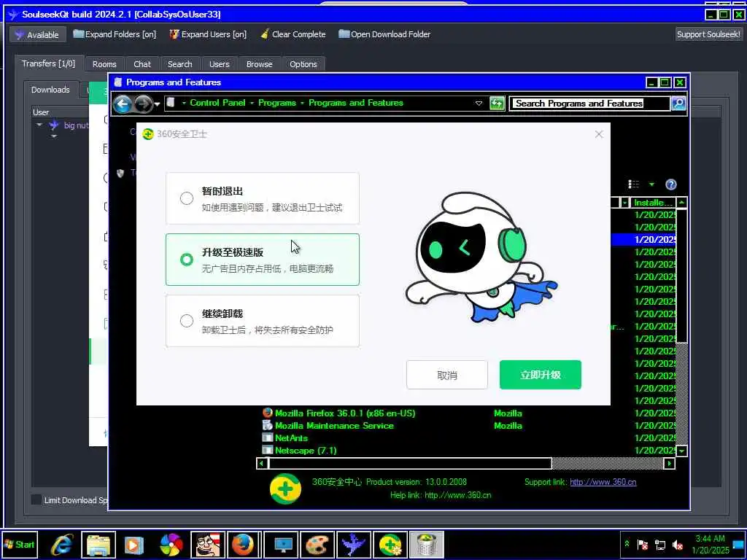
Task: Select the Downloads subtab in Soulseek
Action: pyautogui.click(x=50, y=90)
